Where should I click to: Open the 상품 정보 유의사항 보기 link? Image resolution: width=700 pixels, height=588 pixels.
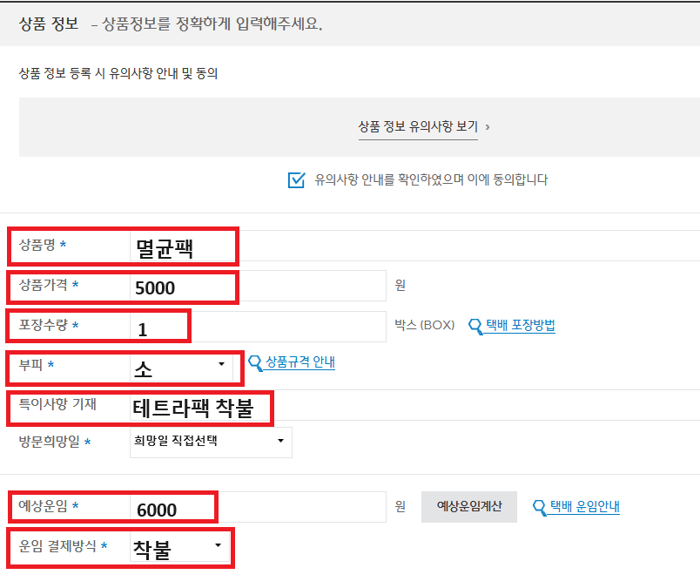[x=418, y=127]
